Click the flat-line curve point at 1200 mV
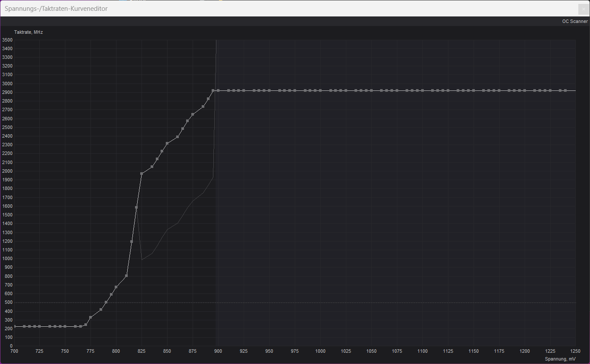 525,90
